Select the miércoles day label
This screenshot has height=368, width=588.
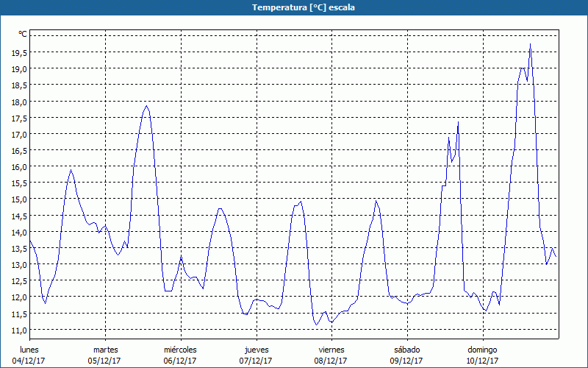pos(180,349)
